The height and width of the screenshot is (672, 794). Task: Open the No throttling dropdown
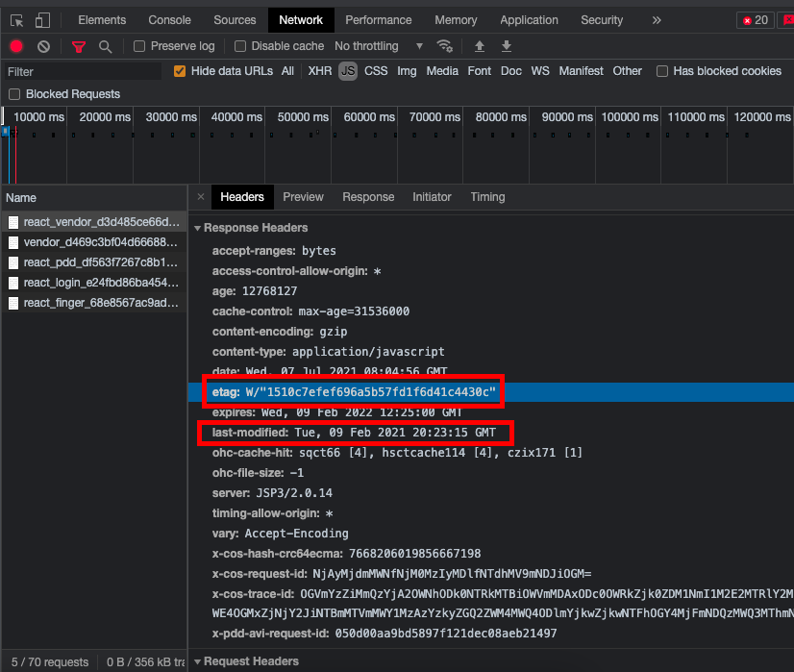click(379, 46)
